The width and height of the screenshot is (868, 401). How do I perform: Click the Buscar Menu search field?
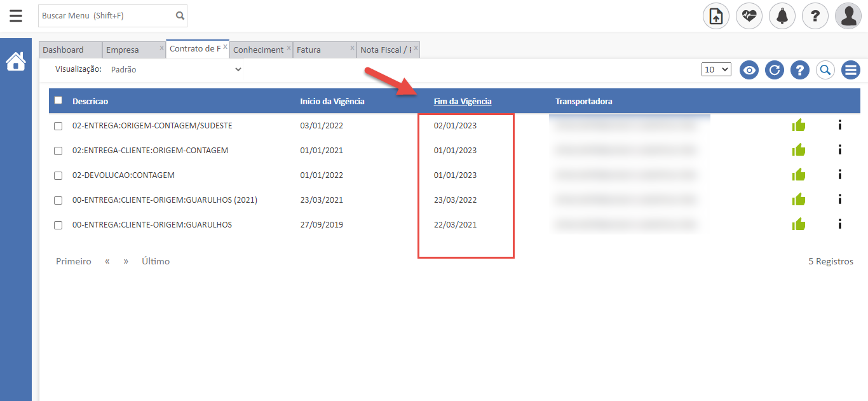[107, 16]
